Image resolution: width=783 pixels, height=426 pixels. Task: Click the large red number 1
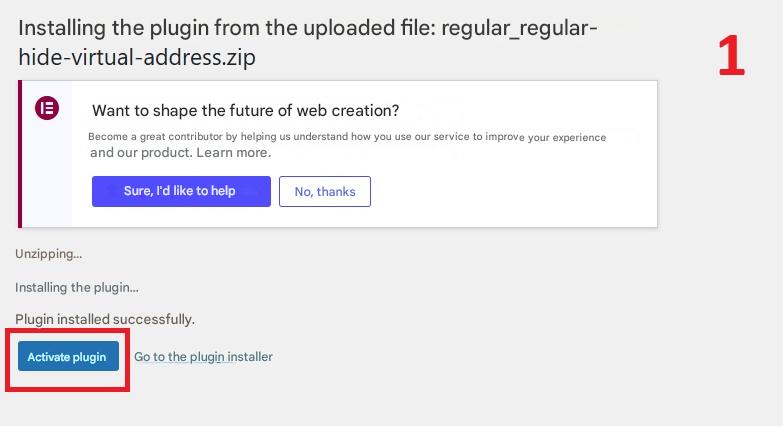point(731,58)
